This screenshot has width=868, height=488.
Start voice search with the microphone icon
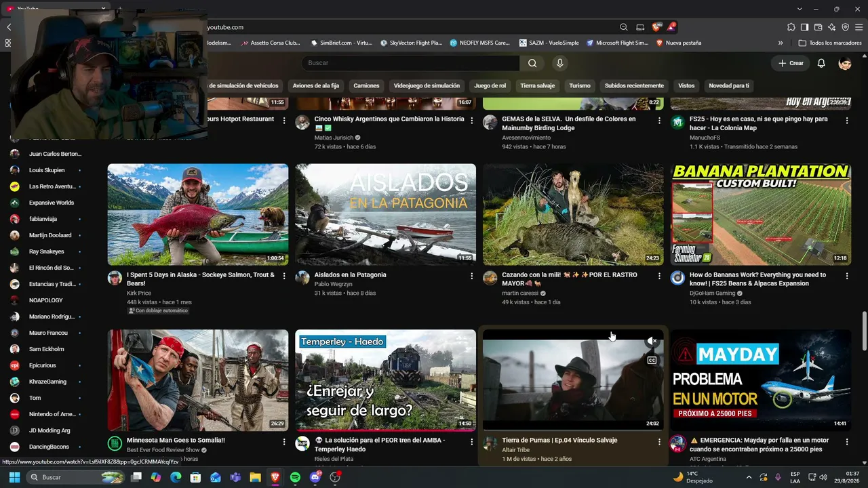click(559, 63)
